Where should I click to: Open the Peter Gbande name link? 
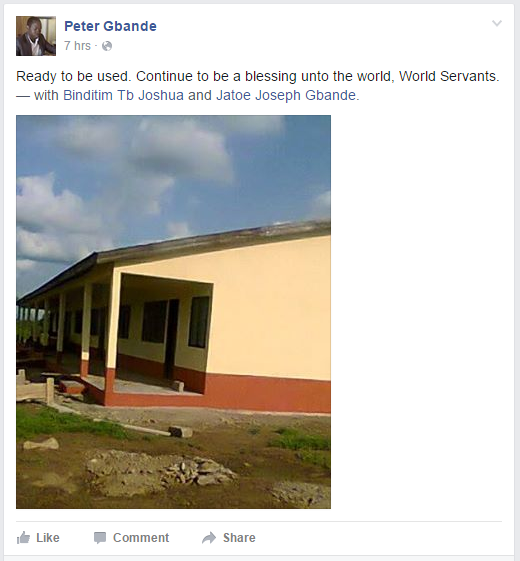point(110,26)
